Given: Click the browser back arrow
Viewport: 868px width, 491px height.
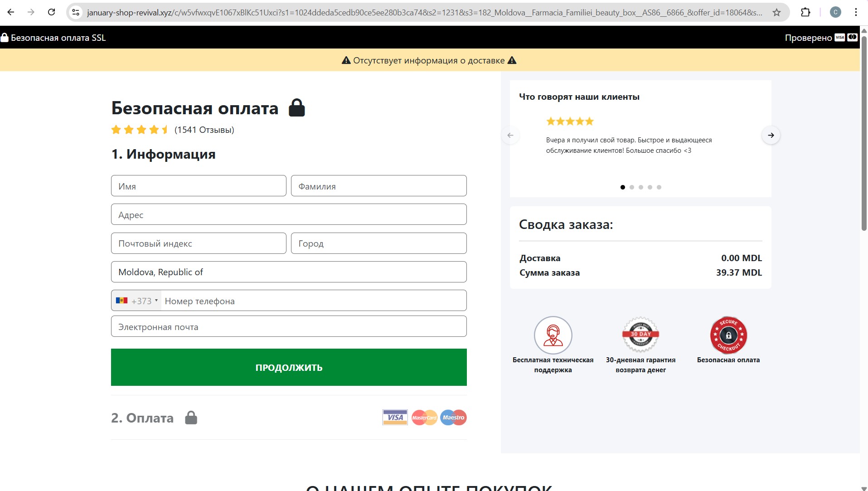Looking at the screenshot, I should [11, 12].
